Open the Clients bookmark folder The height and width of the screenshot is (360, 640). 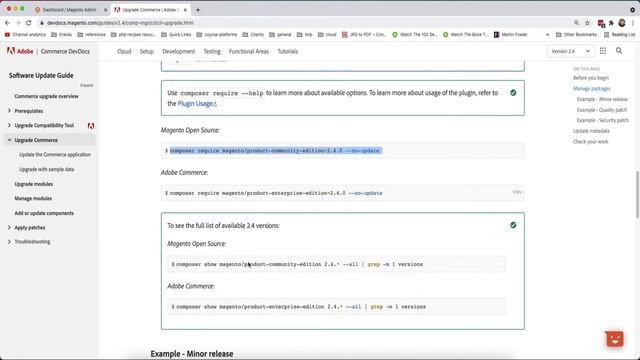tap(253, 35)
